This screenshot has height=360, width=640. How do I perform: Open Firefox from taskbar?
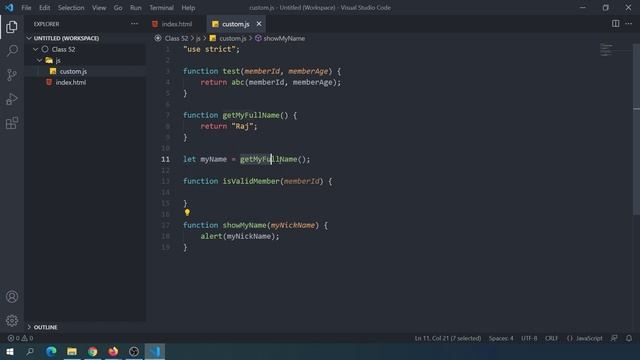pyautogui.click(x=113, y=351)
